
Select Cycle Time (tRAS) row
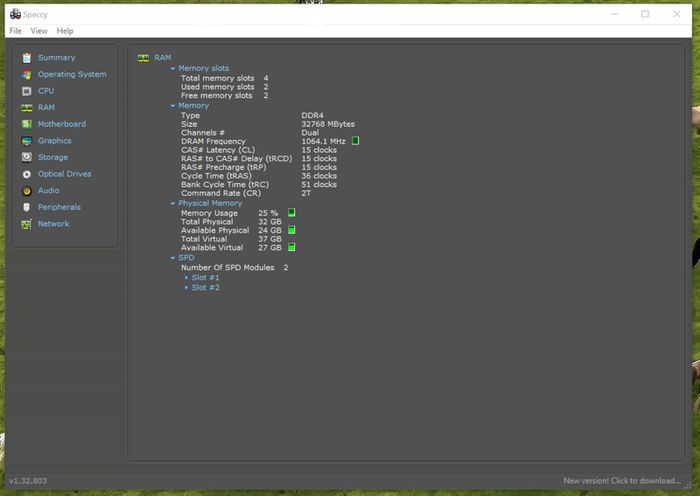pyautogui.click(x=259, y=176)
